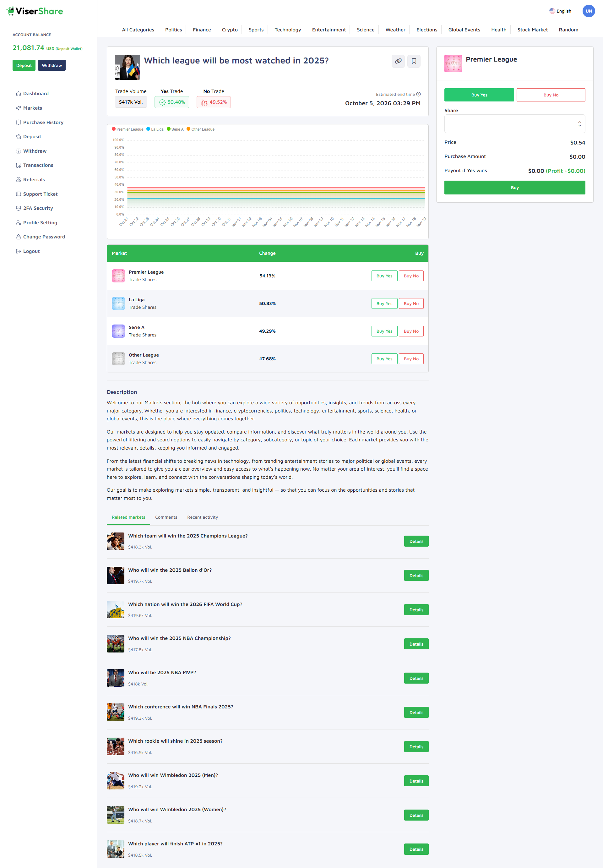Click the Premier League pink market thumbnail in table

click(118, 276)
